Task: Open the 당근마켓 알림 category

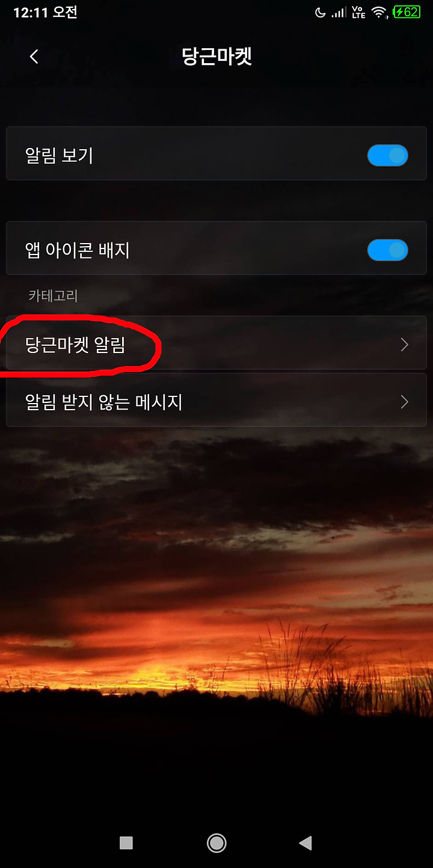Action: 216,343
